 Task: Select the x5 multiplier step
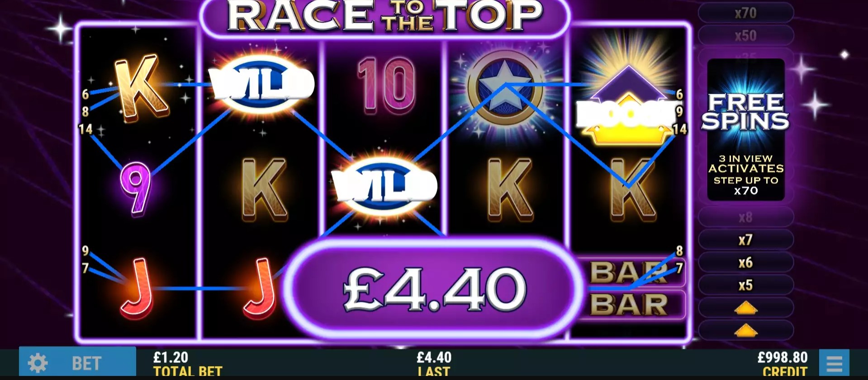[x=745, y=285]
